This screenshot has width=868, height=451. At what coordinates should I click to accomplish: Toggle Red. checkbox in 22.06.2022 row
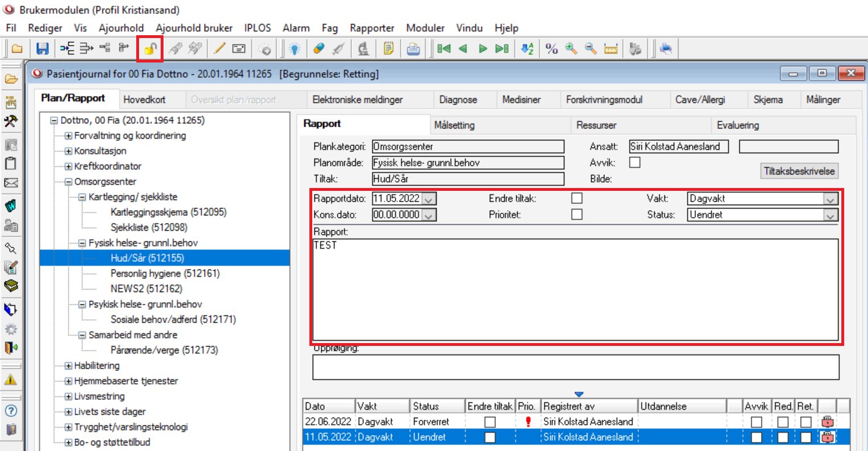click(x=783, y=422)
